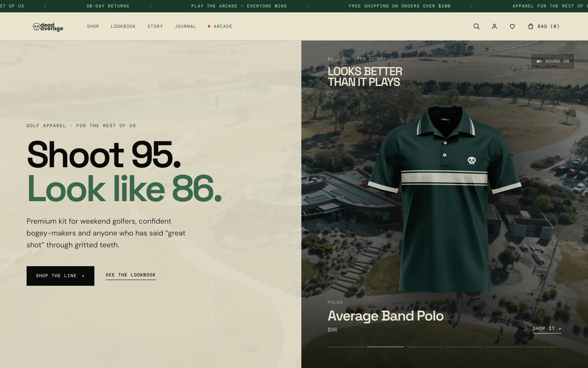Viewport: 588px width, 368px height.
Task: Open the account profile icon
Action: click(494, 26)
